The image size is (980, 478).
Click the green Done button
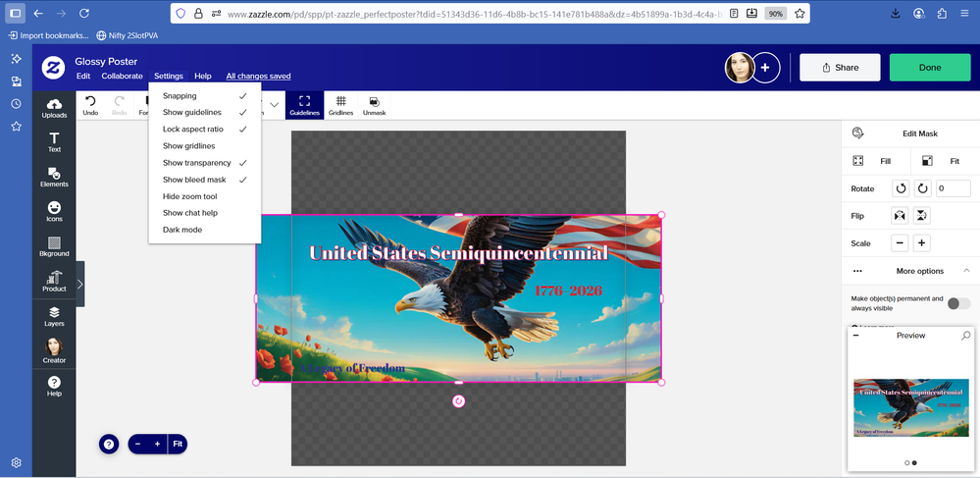click(929, 68)
